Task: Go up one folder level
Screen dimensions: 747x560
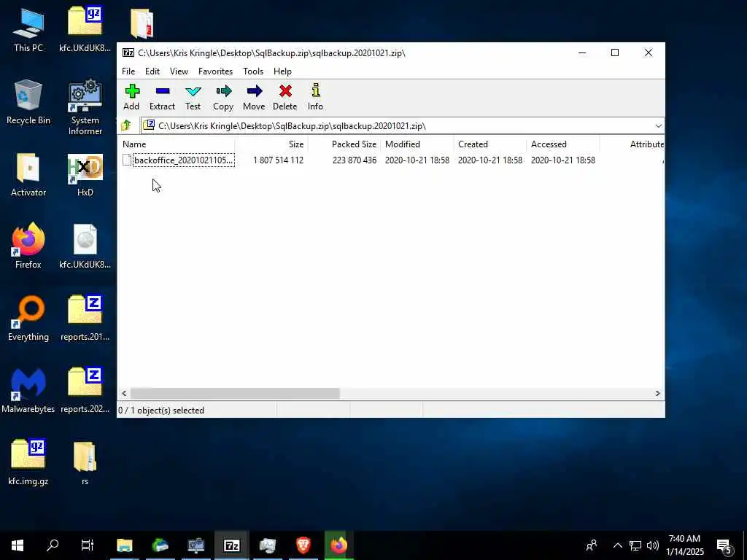Action: tap(126, 125)
